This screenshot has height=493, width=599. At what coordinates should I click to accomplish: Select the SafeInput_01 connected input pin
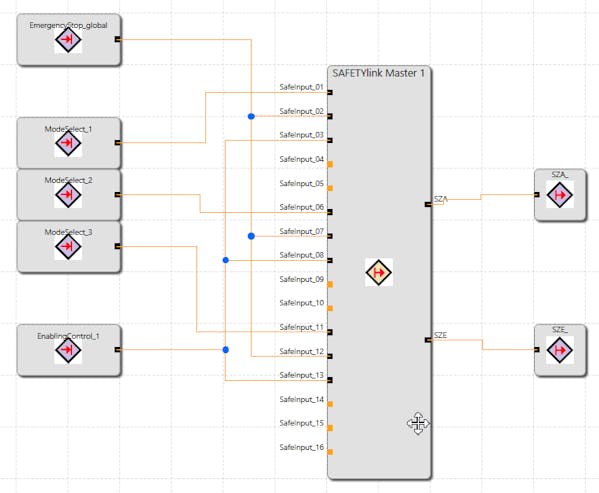(x=330, y=92)
